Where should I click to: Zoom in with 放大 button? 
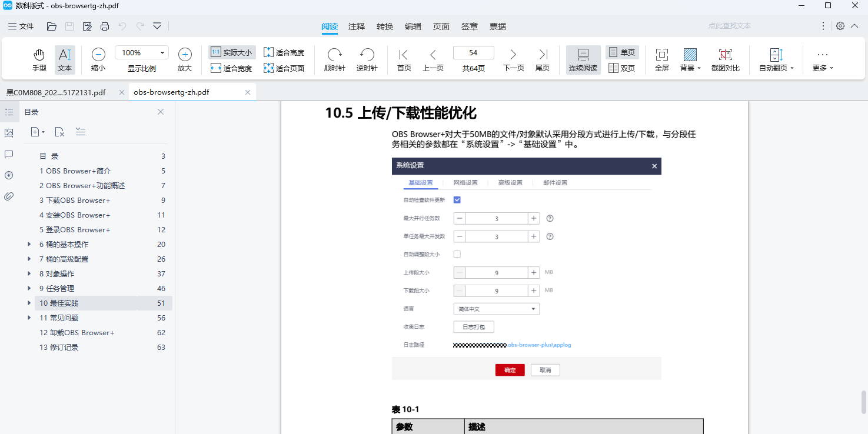[185, 61]
